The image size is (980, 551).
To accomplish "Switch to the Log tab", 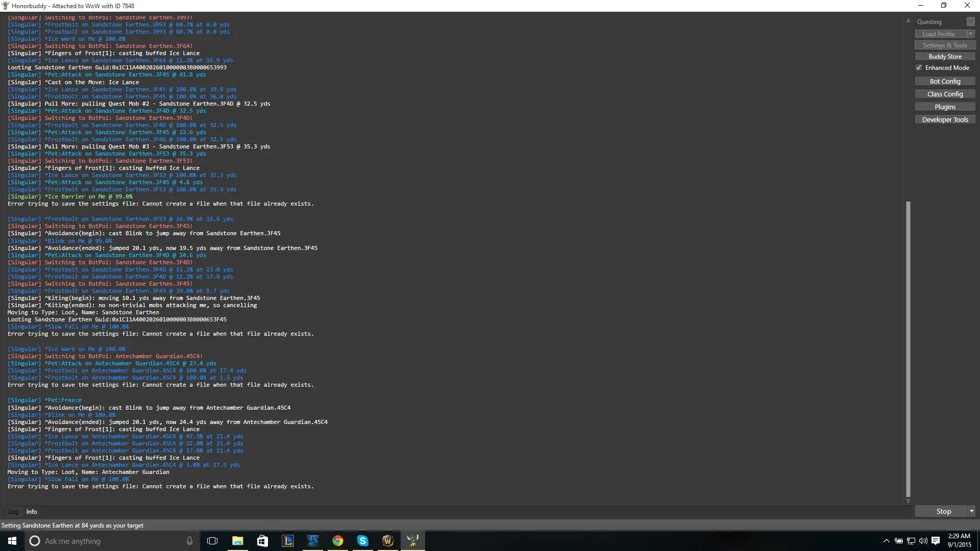I will (13, 512).
